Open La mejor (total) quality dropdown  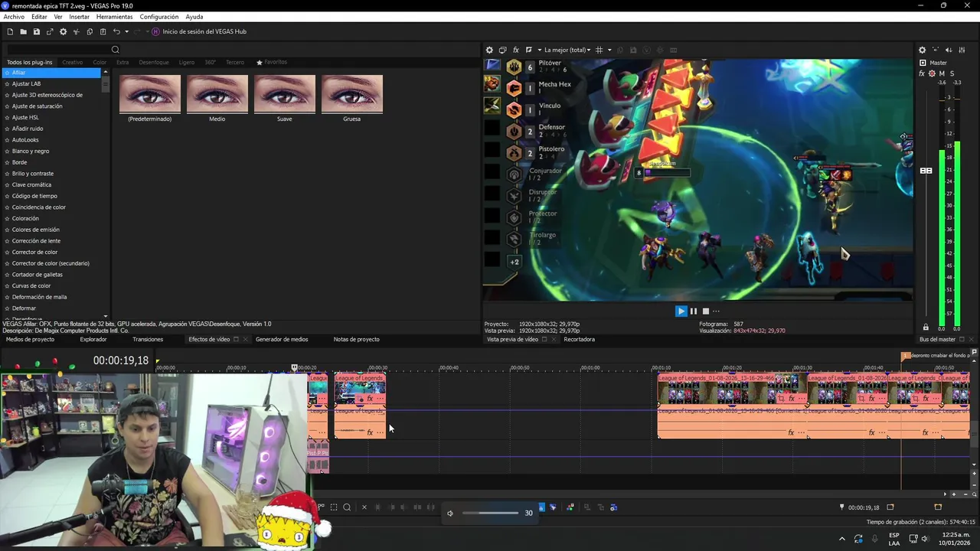pos(567,50)
